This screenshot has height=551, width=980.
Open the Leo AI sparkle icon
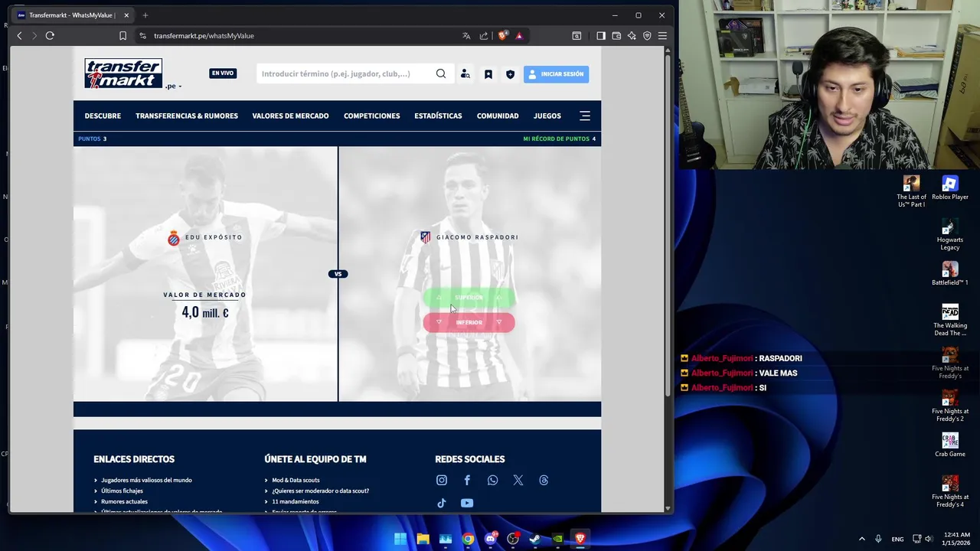point(632,35)
